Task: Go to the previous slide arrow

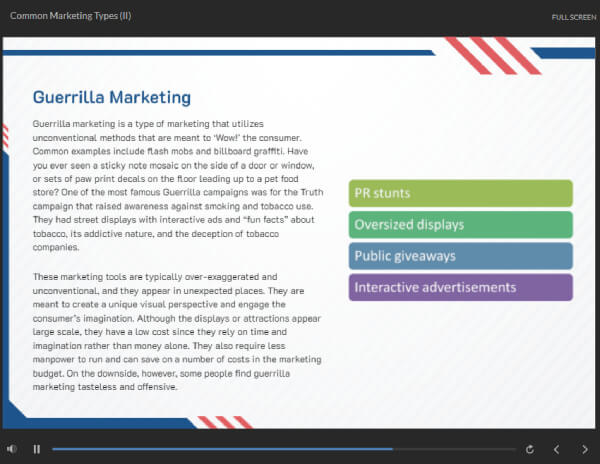Action: (x=557, y=449)
